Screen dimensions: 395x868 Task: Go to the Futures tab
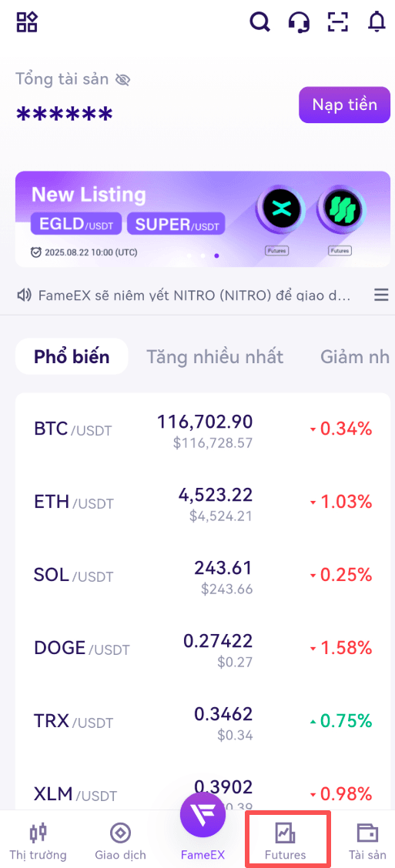[286, 840]
